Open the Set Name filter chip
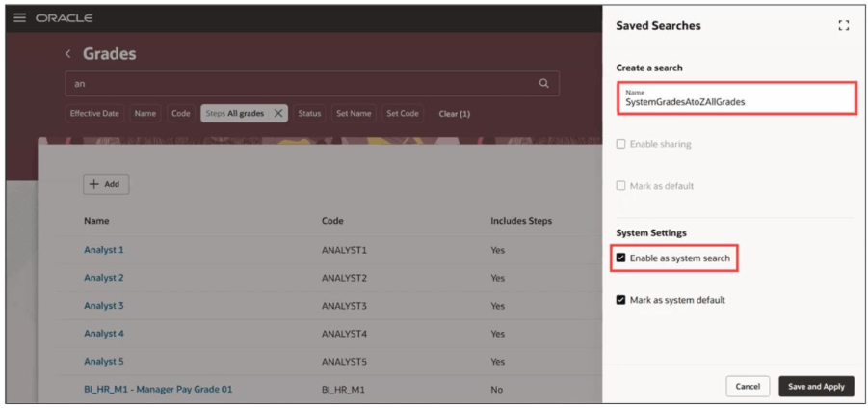 coord(354,113)
